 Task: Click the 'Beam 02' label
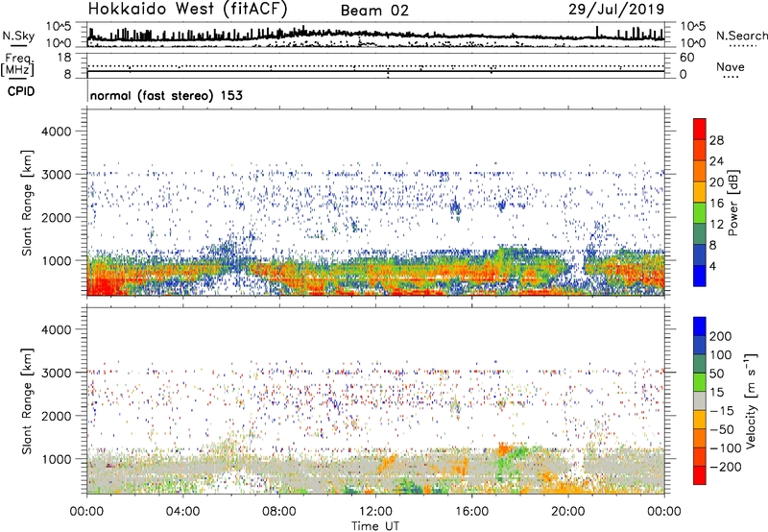374,11
